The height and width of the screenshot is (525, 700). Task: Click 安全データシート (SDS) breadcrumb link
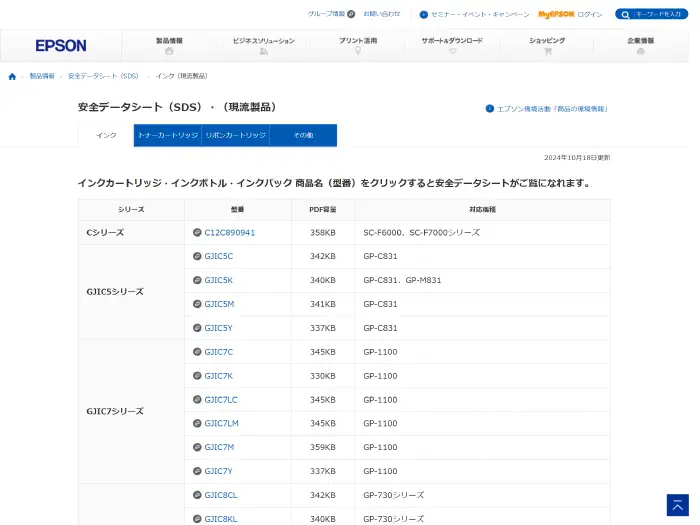[103, 76]
